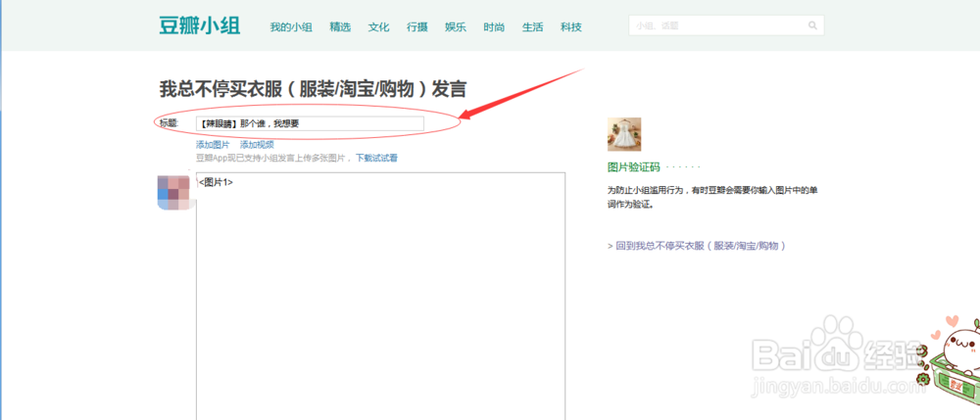The width and height of the screenshot is (980, 420).
Task: Open the 下载试试看 link
Action: tap(377, 158)
